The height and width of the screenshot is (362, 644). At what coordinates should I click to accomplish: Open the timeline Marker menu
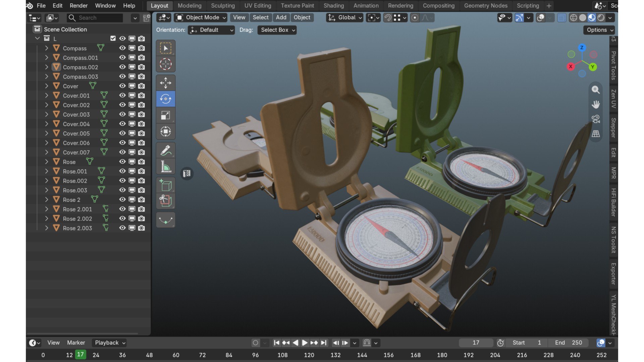76,343
